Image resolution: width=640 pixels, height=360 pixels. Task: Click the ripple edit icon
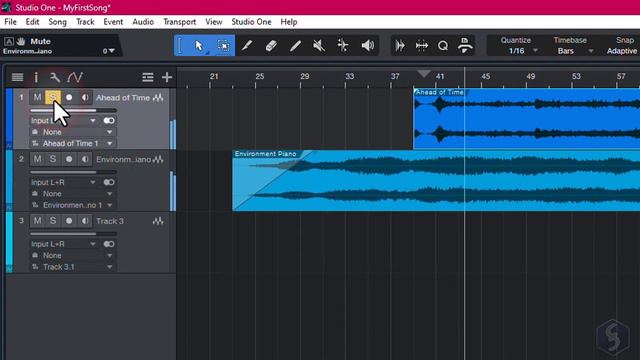click(422, 45)
